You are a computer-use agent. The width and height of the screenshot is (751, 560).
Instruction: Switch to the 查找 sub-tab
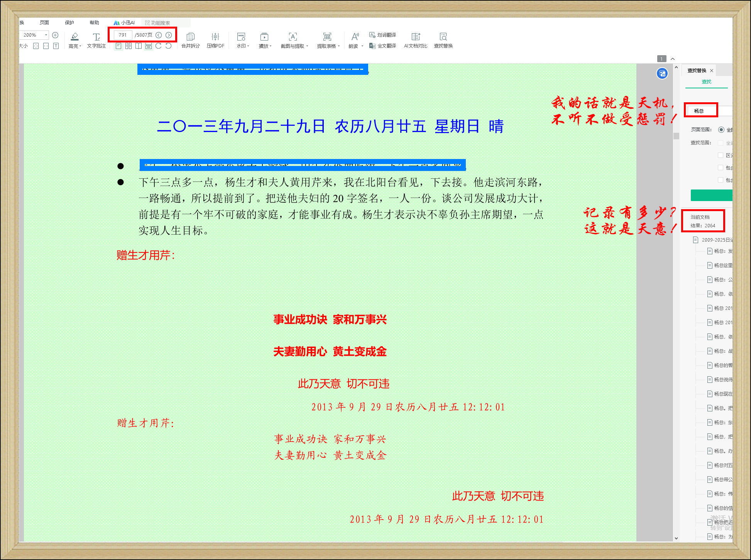pyautogui.click(x=706, y=82)
